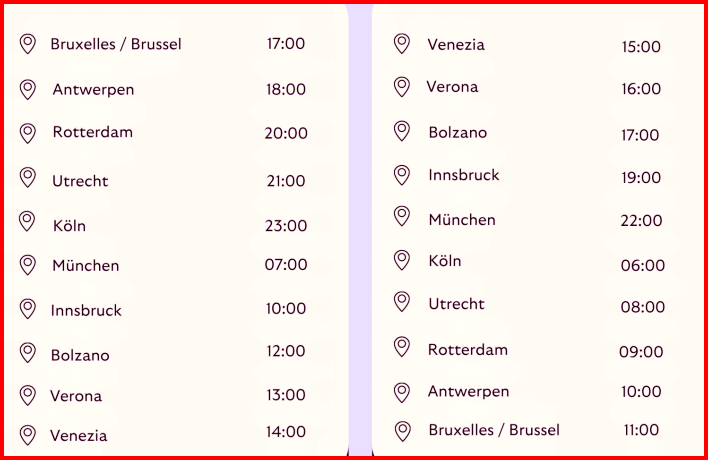Click the map pin next to Utrecht 21:00

[x=28, y=177]
